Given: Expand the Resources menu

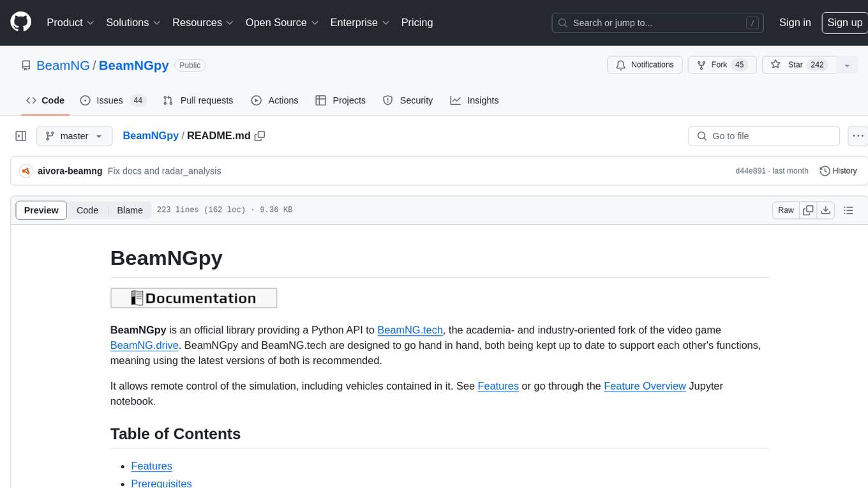Looking at the screenshot, I should 203,22.
